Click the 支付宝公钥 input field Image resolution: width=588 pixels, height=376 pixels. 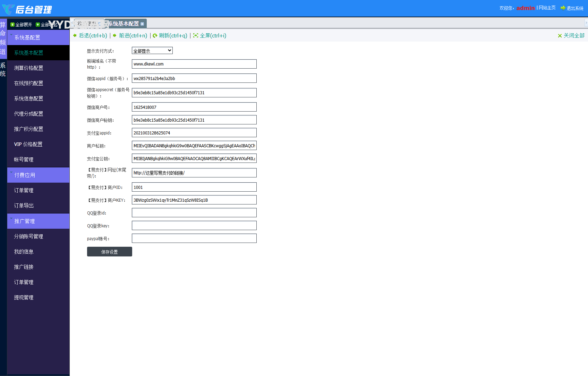click(194, 158)
